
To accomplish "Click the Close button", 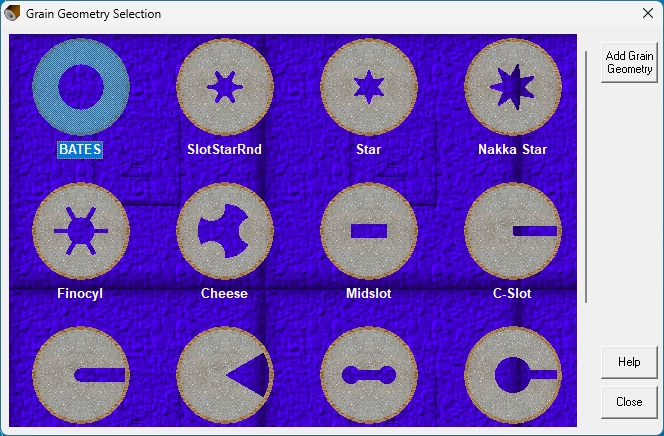I will [x=629, y=402].
